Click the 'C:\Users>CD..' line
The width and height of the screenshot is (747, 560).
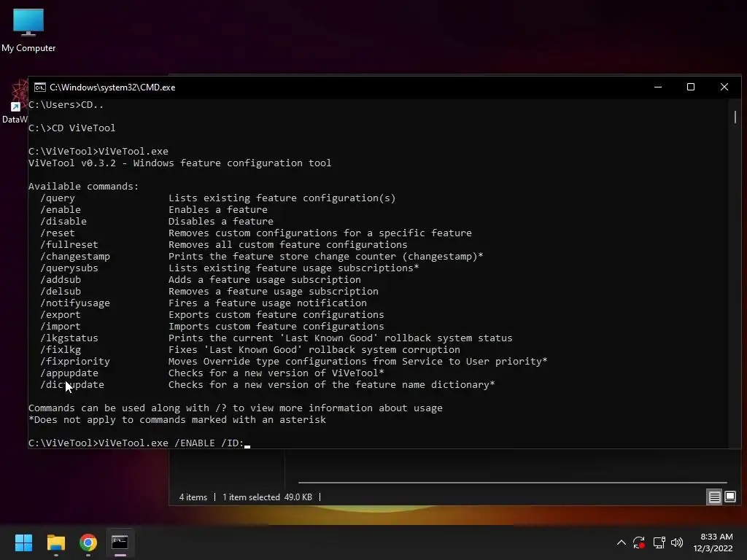(66, 105)
